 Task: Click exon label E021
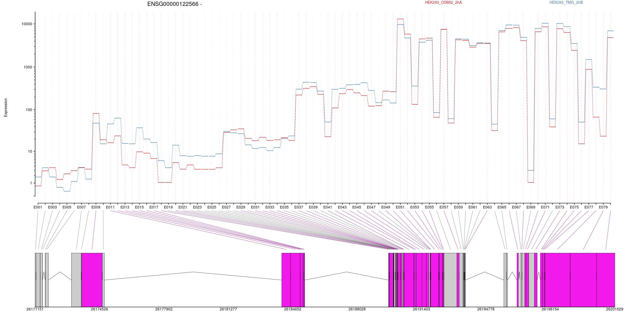click(183, 207)
